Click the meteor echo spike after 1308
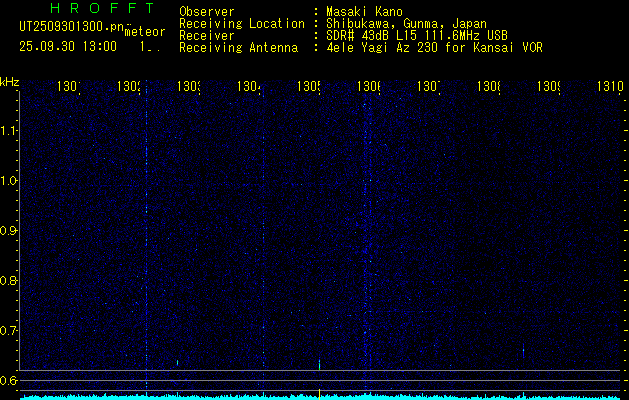 [523, 349]
